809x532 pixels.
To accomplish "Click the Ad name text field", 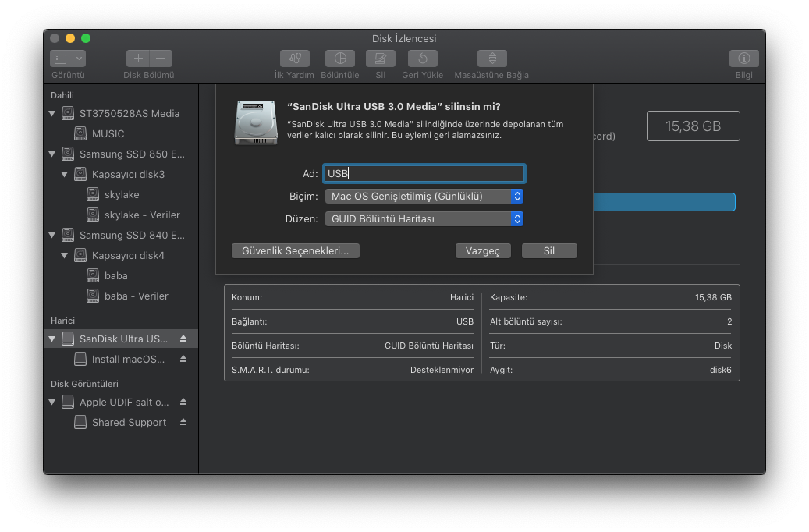I will point(424,173).
